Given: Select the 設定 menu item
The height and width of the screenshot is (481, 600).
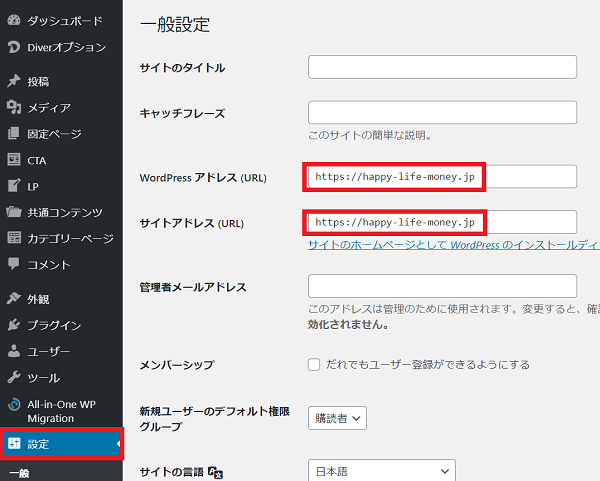Looking at the screenshot, I should 61,443.
